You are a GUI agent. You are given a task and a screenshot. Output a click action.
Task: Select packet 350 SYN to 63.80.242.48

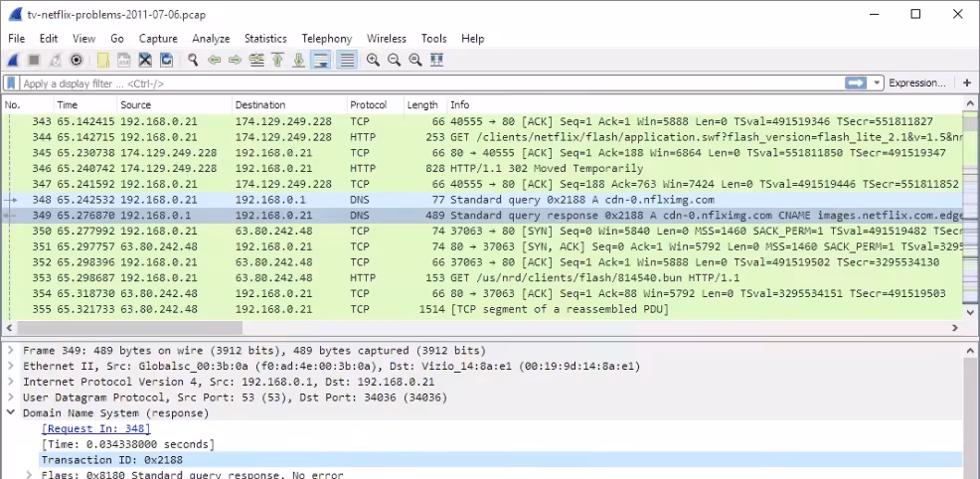pos(482,232)
